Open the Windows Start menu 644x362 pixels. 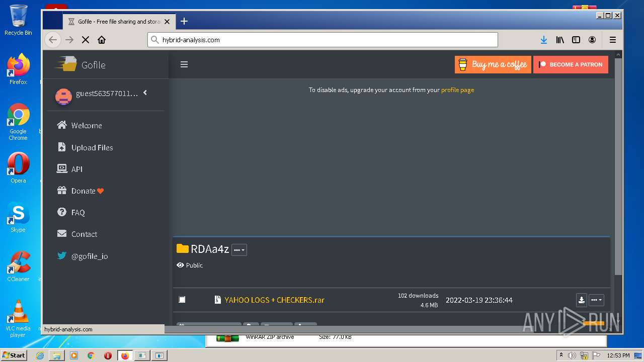pos(14,355)
